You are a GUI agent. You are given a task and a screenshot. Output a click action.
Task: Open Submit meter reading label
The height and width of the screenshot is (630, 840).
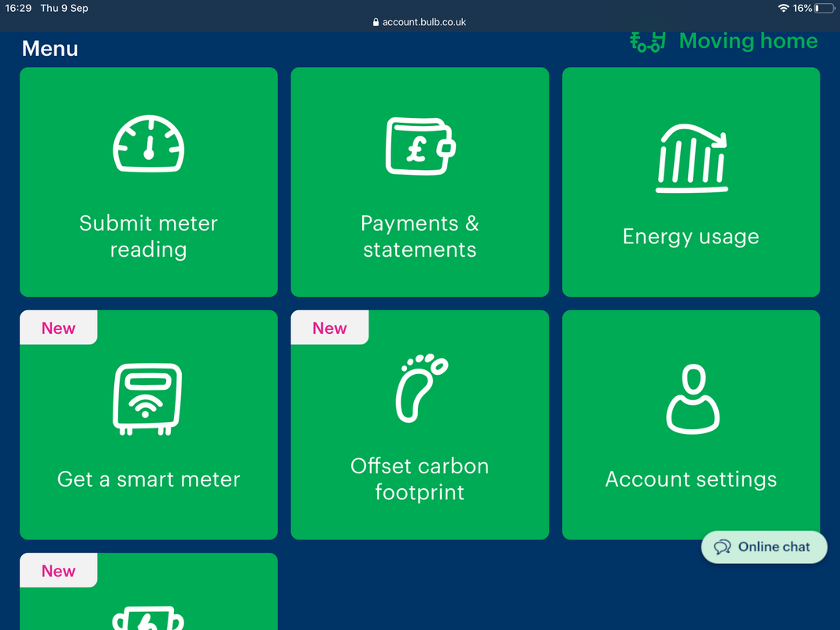point(148,236)
